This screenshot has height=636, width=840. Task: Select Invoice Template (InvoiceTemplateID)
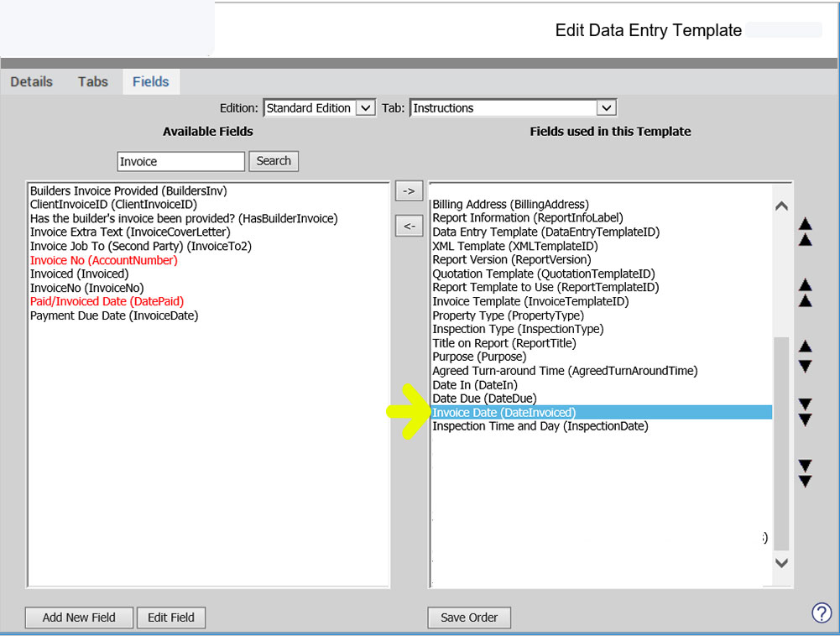point(530,301)
